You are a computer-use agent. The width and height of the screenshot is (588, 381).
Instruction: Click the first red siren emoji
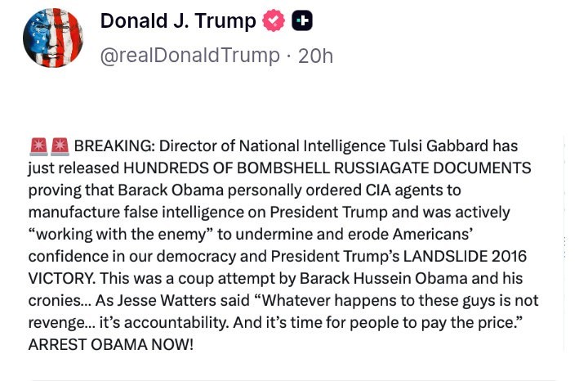pos(38,146)
